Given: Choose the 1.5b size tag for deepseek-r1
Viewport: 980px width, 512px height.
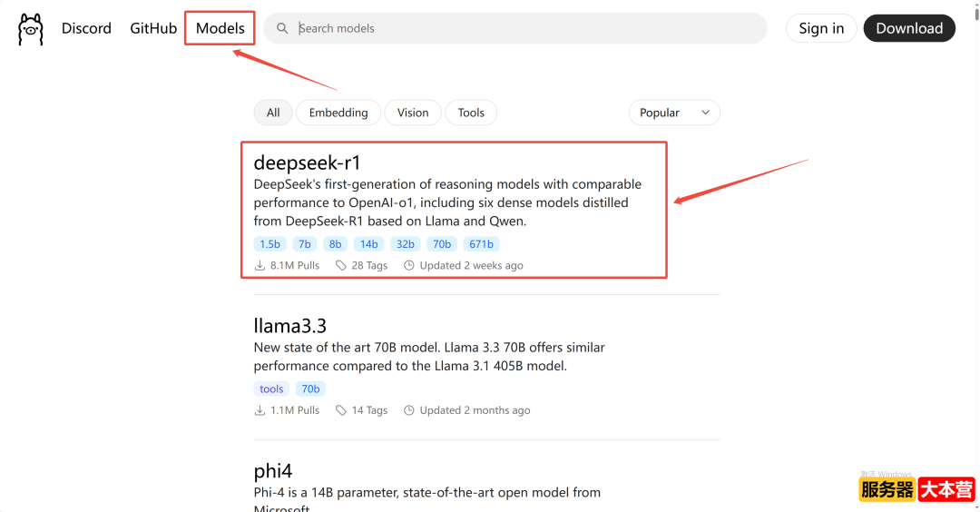Looking at the screenshot, I should [270, 244].
